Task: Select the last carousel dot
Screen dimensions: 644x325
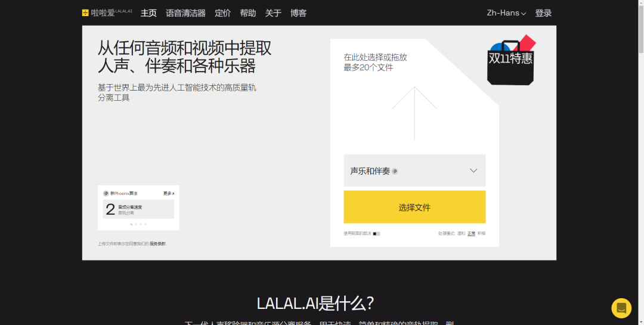Action: [145, 224]
